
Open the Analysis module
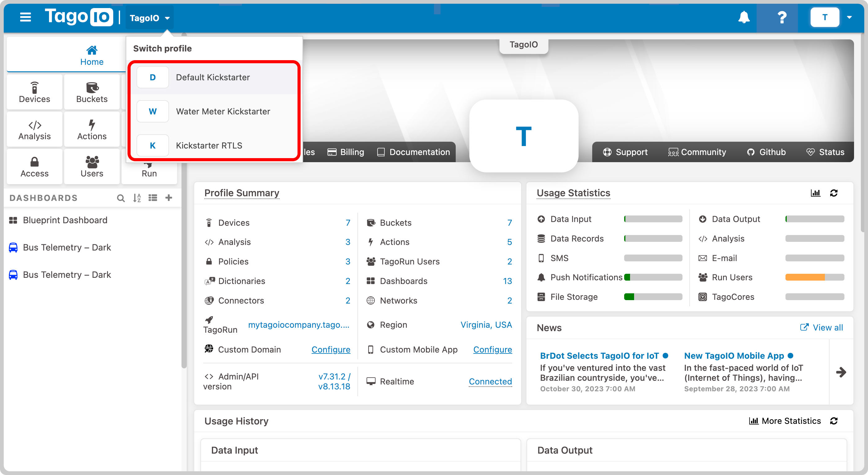pos(34,130)
